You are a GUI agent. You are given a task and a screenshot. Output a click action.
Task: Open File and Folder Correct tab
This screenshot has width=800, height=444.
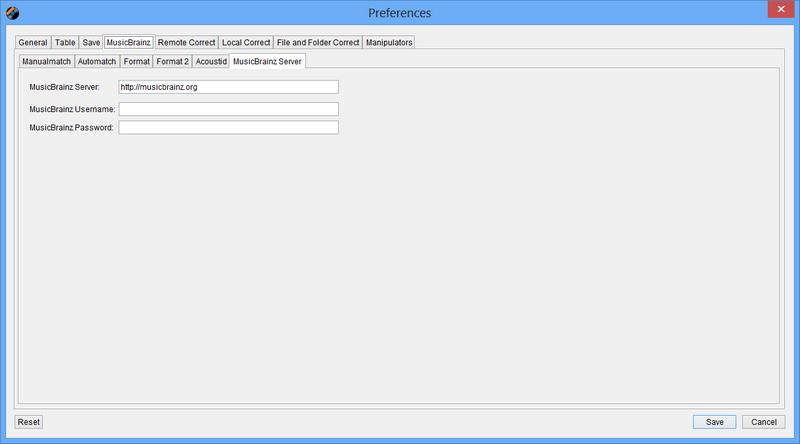318,42
